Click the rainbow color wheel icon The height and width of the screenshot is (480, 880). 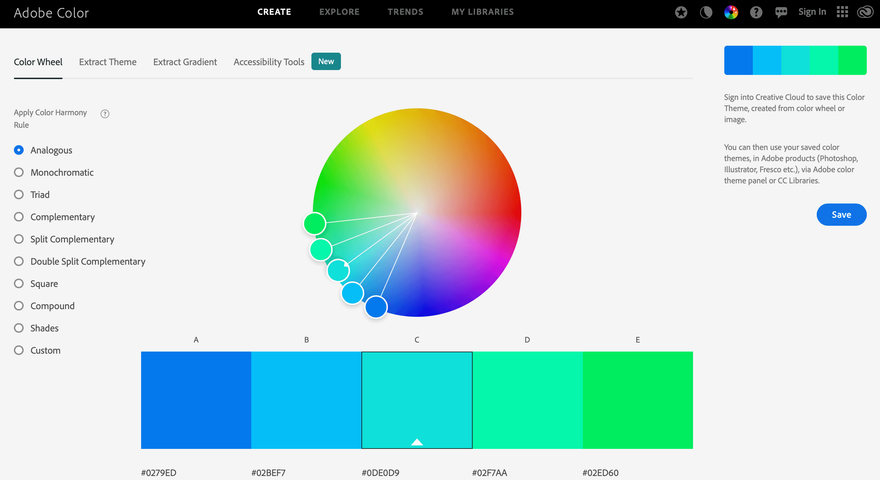coord(731,12)
